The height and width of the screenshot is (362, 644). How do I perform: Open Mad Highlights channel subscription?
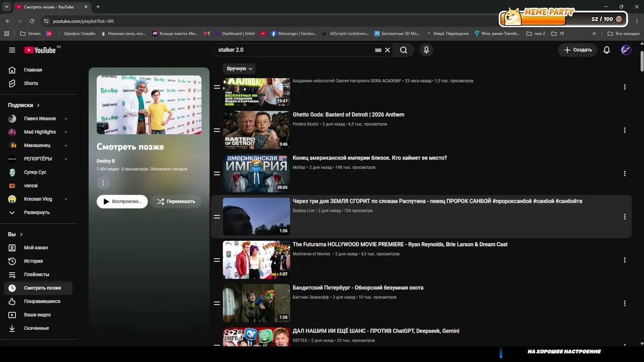(38, 132)
